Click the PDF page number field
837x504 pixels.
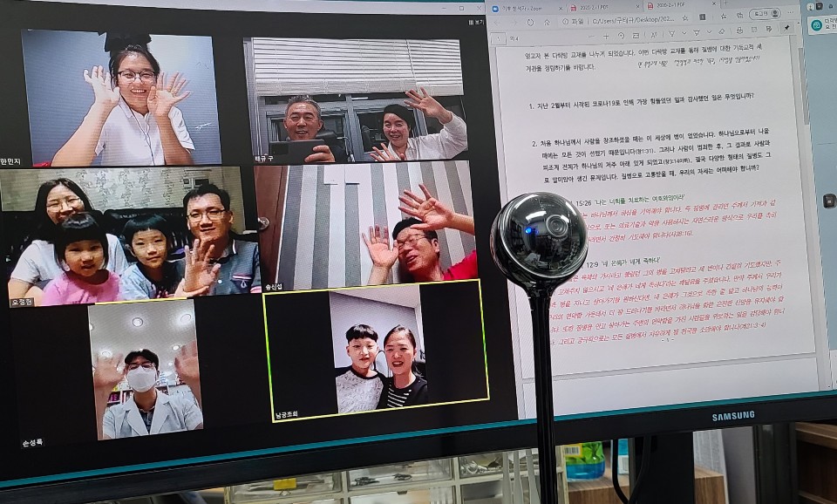coord(498,39)
